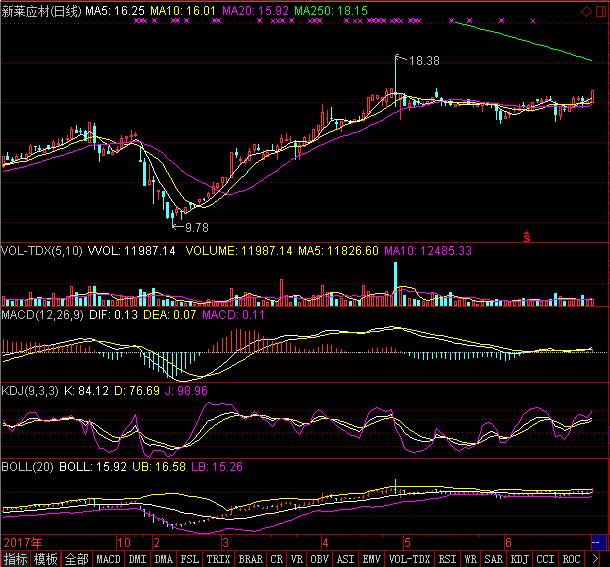Expand more indicator tabs with right arrow
This screenshot has height=567, width=610.
(595, 559)
